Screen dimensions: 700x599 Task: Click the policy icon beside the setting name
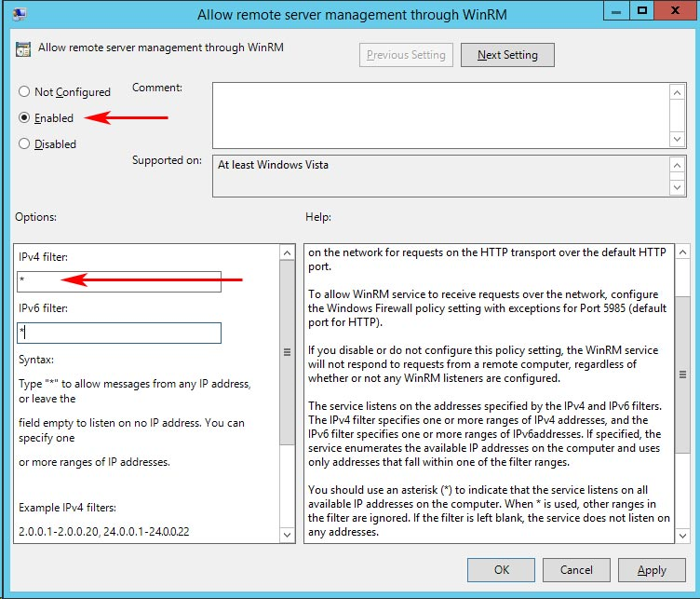[x=23, y=50]
